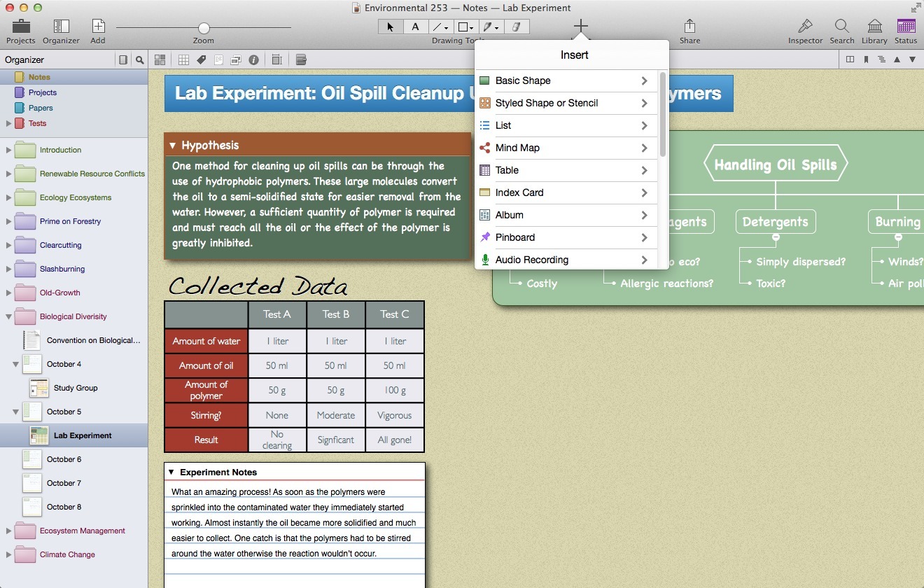This screenshot has height=588, width=924.
Task: Choose Index Card in Insert menu
Action: click(519, 192)
